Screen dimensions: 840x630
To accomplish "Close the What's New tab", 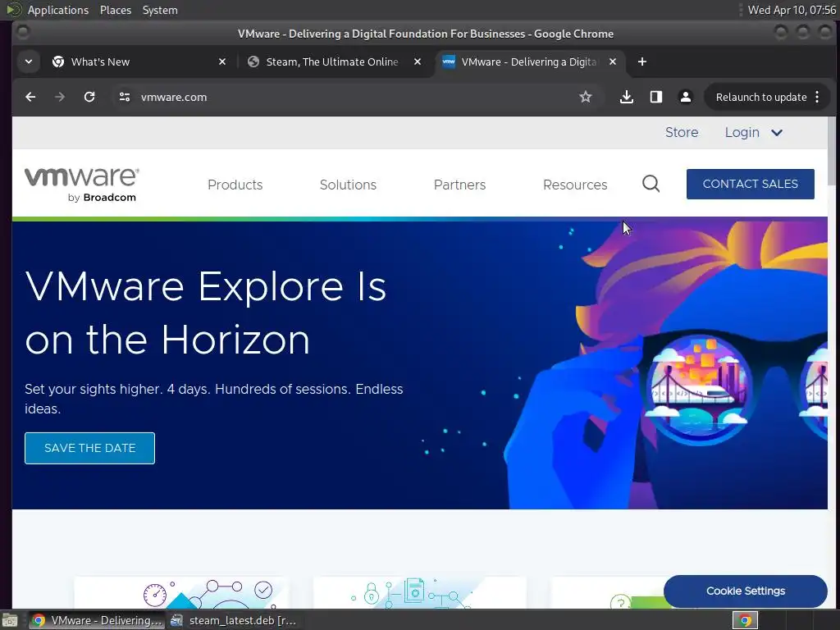I will pos(222,62).
